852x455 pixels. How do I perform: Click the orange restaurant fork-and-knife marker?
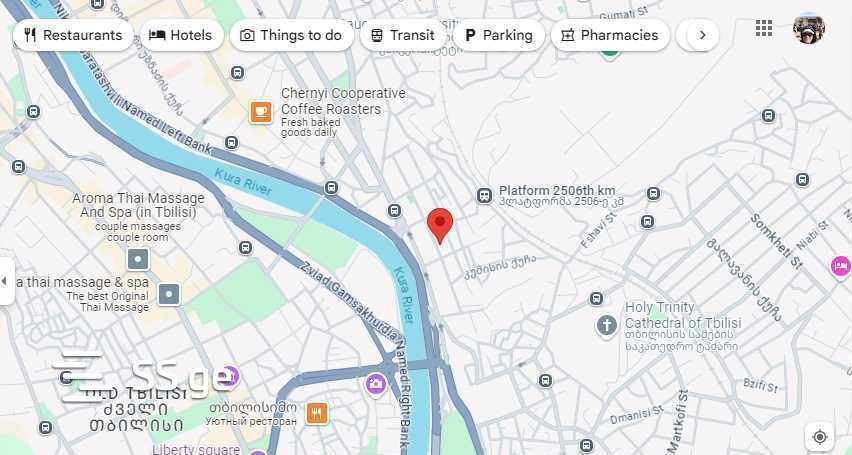317,413
